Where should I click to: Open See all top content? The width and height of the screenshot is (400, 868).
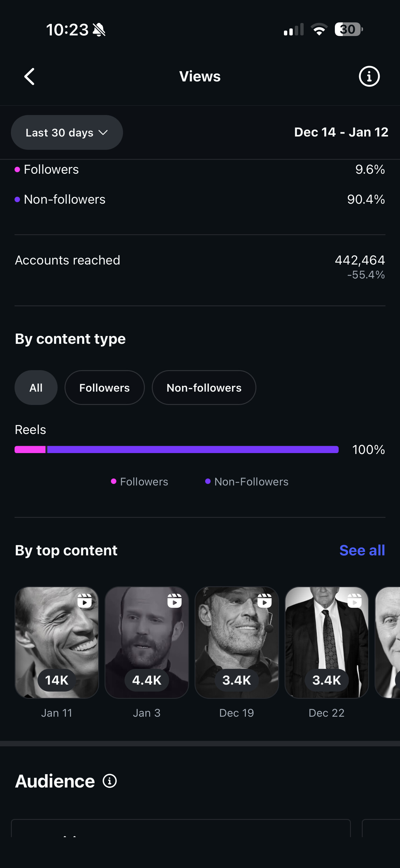[x=362, y=550]
